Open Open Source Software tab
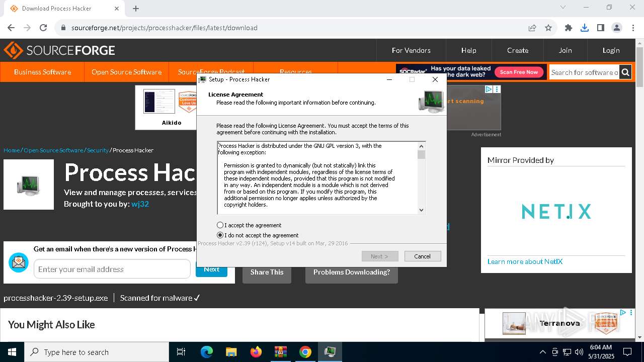Screen dimensions: 644x362 126,72
